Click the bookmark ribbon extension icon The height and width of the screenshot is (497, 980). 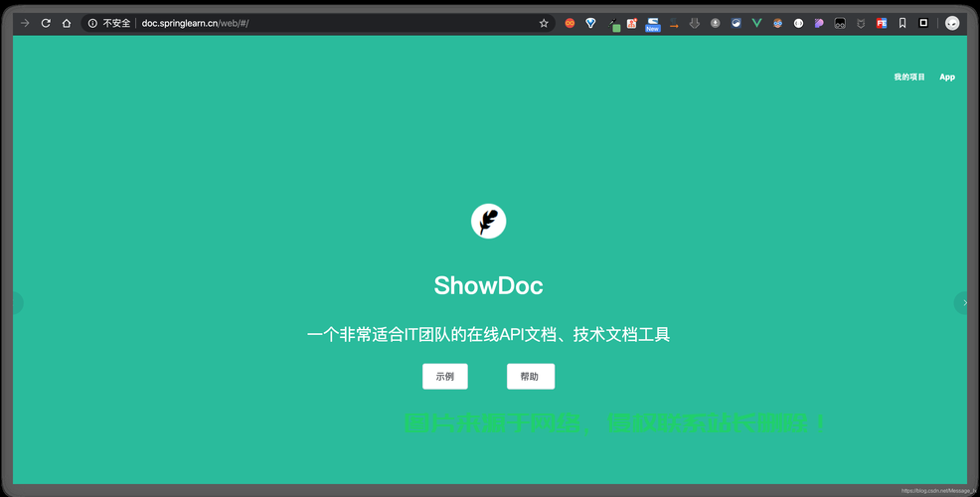tap(902, 23)
